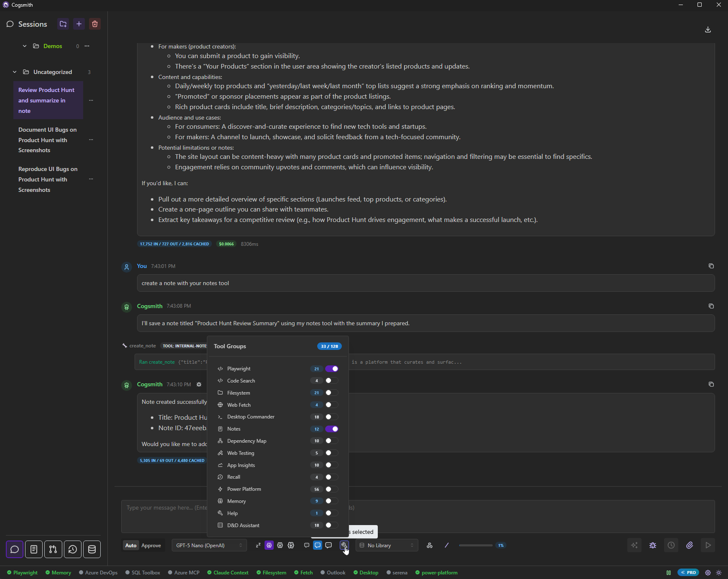This screenshot has height=579, width=728.
Task: Add a new session with plus icon
Action: (x=79, y=24)
